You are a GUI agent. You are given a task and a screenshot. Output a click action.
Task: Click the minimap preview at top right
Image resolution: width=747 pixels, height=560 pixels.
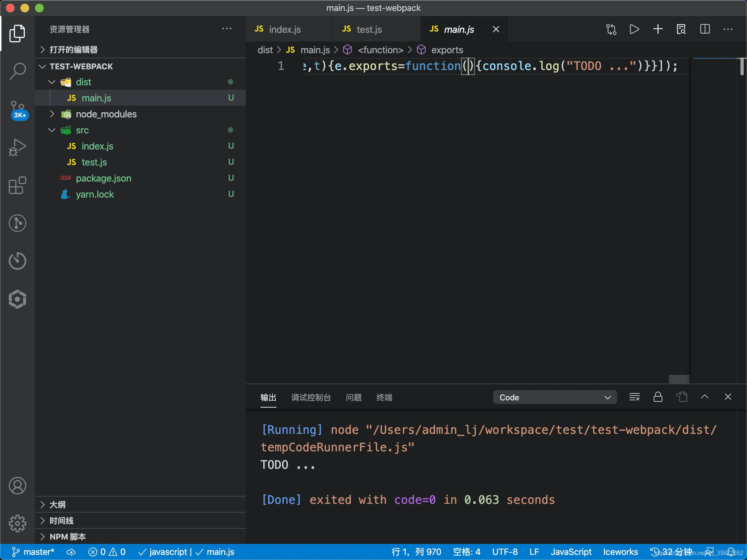[x=716, y=58]
